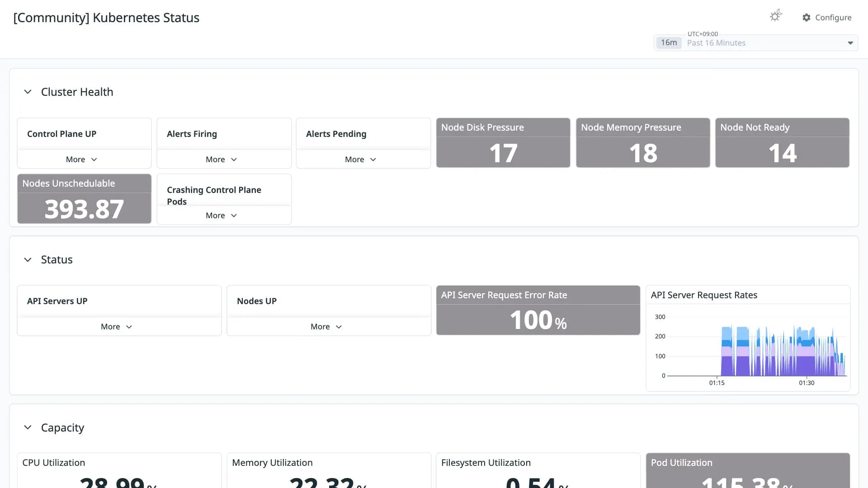Click the CPU Utilization panel title
Viewport: 868px width, 488px height.
(53, 463)
